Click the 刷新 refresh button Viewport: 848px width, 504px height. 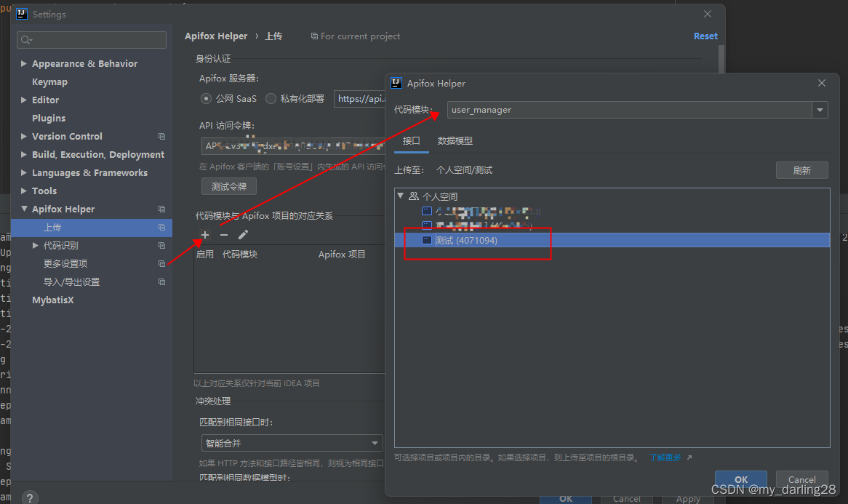point(801,170)
